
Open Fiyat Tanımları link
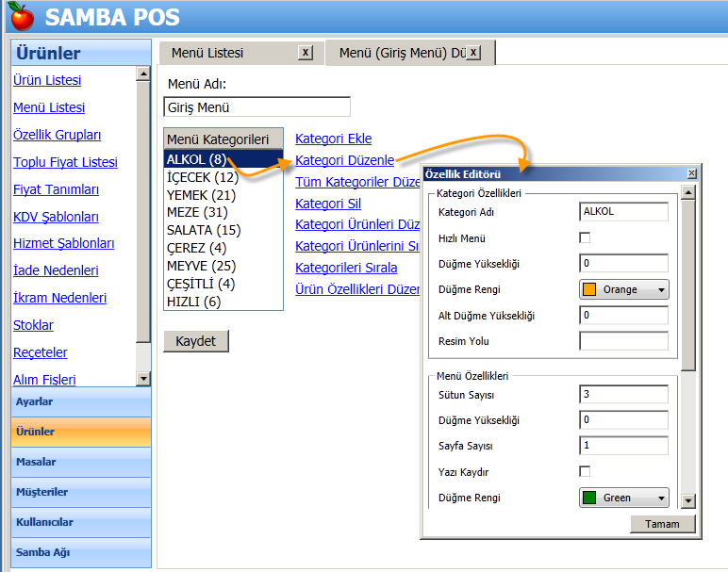pos(56,189)
